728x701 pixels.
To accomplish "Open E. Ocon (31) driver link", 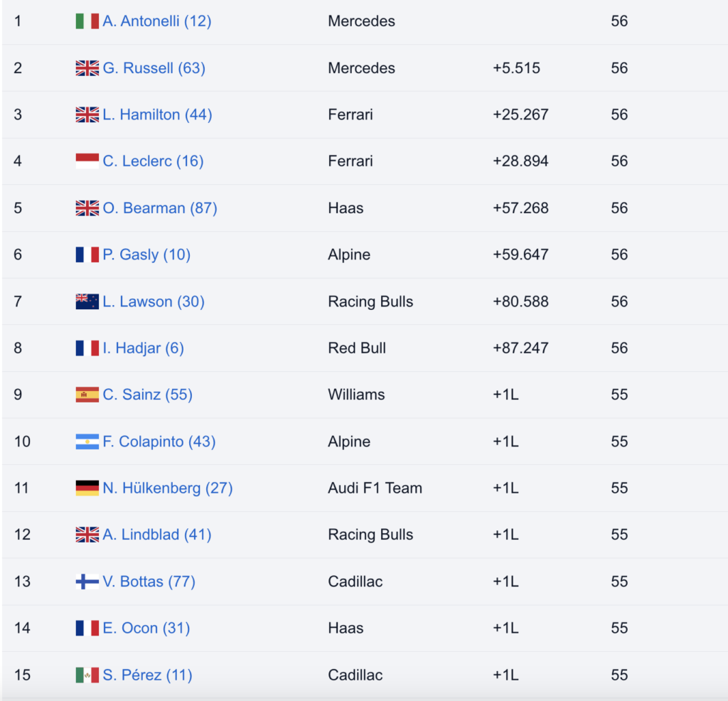I will (146, 628).
